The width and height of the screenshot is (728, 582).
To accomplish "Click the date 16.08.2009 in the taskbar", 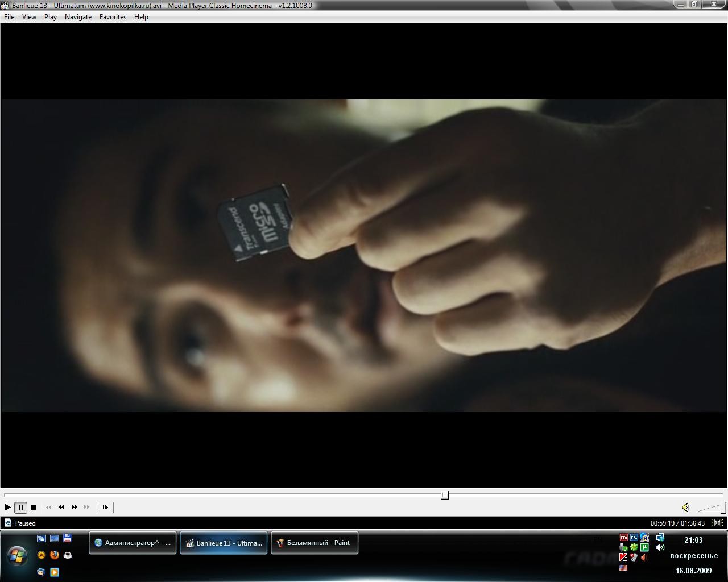I will pyautogui.click(x=693, y=571).
